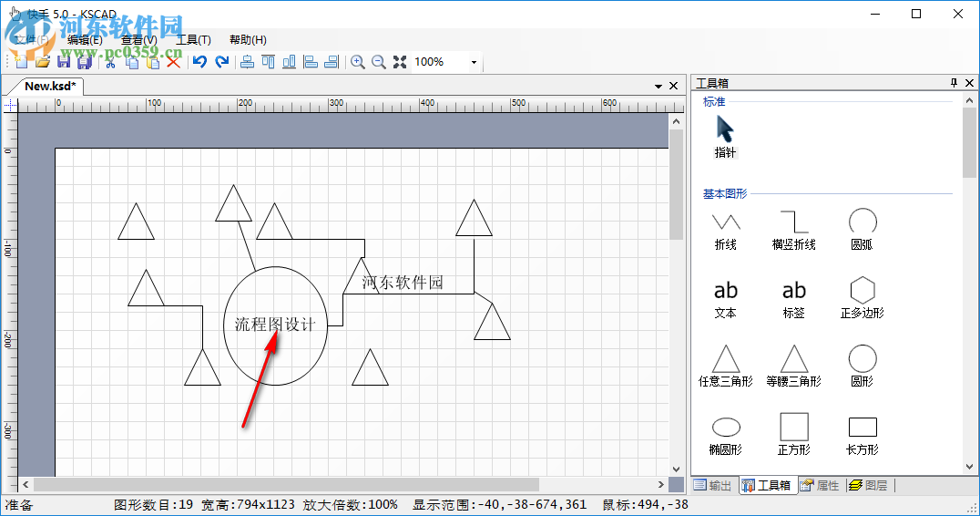Redo the last undone action
Image resolution: width=980 pixels, height=516 pixels.
(x=221, y=61)
